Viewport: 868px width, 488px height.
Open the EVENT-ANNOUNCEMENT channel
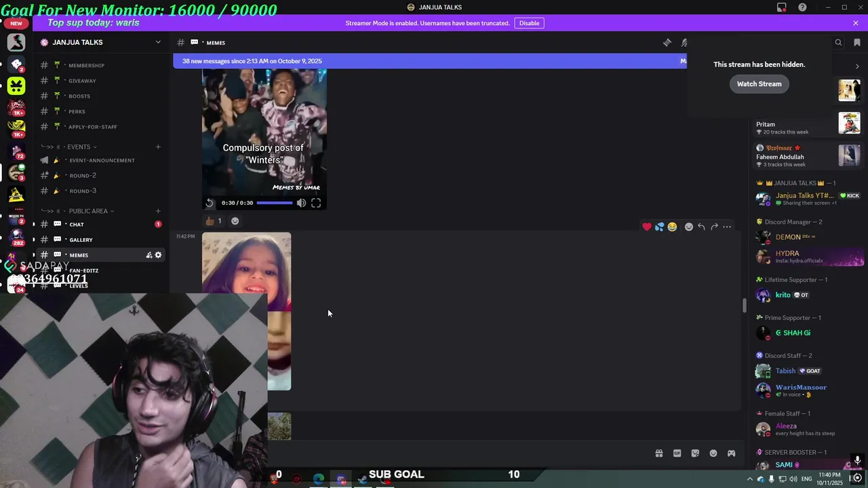[x=100, y=161]
